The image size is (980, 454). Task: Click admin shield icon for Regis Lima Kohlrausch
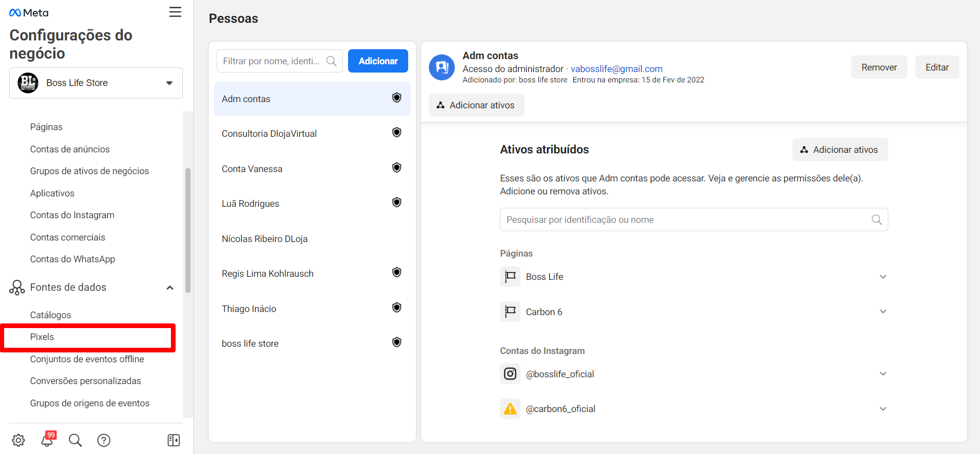tap(397, 272)
